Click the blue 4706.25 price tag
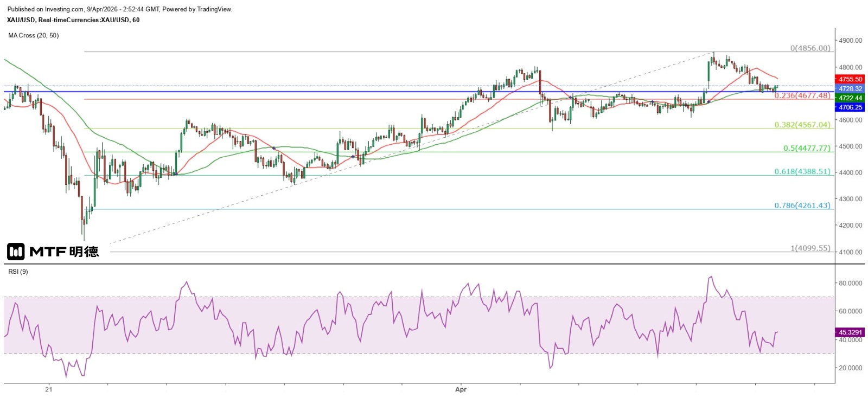This screenshot has width=868, height=398. coord(850,107)
